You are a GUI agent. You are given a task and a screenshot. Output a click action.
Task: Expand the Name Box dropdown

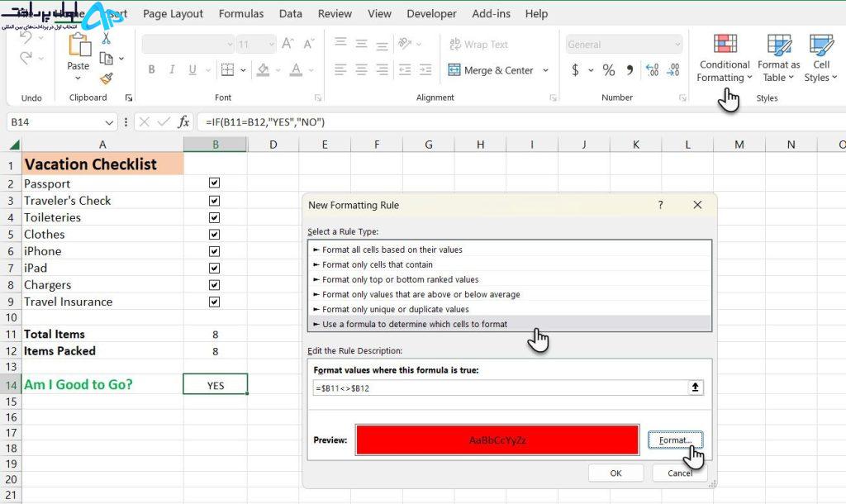[x=109, y=122]
